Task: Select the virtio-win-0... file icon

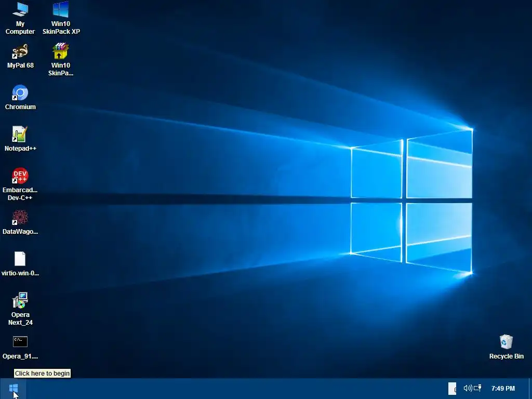Action: click(20, 259)
